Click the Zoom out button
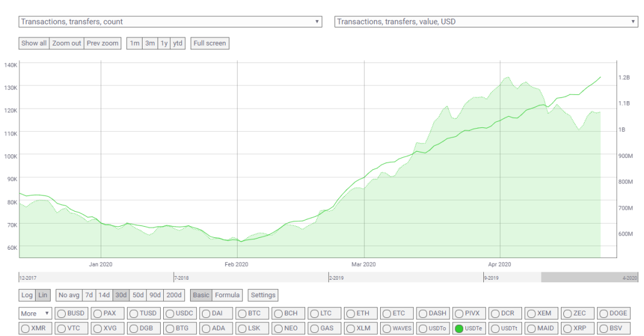 tap(66, 43)
